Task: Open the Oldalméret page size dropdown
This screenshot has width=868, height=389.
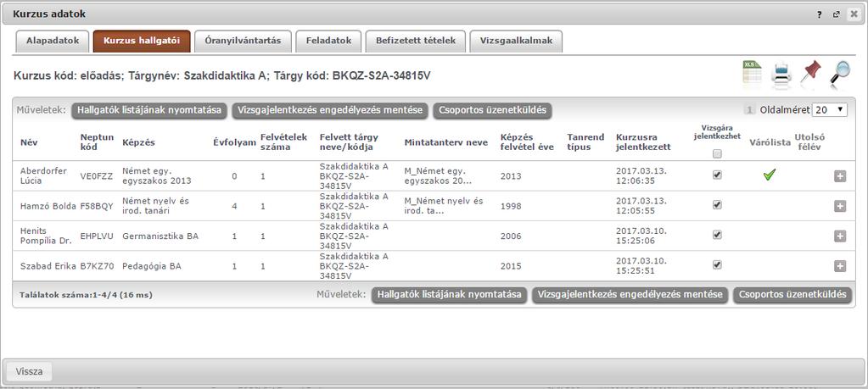Action: pyautogui.click(x=829, y=110)
